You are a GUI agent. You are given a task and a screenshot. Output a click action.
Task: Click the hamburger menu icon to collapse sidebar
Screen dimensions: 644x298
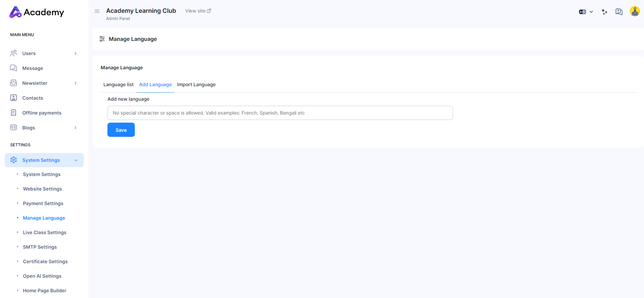[x=97, y=11]
